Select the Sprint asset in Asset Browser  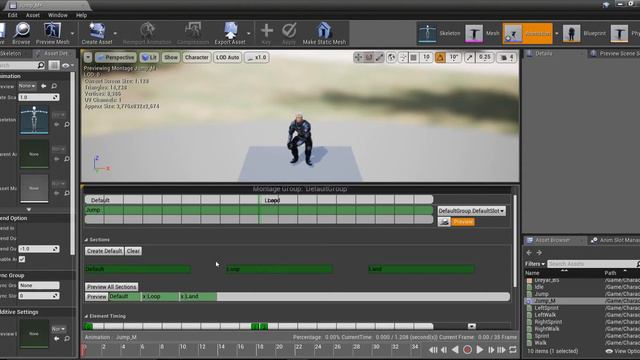pyautogui.click(x=542, y=336)
